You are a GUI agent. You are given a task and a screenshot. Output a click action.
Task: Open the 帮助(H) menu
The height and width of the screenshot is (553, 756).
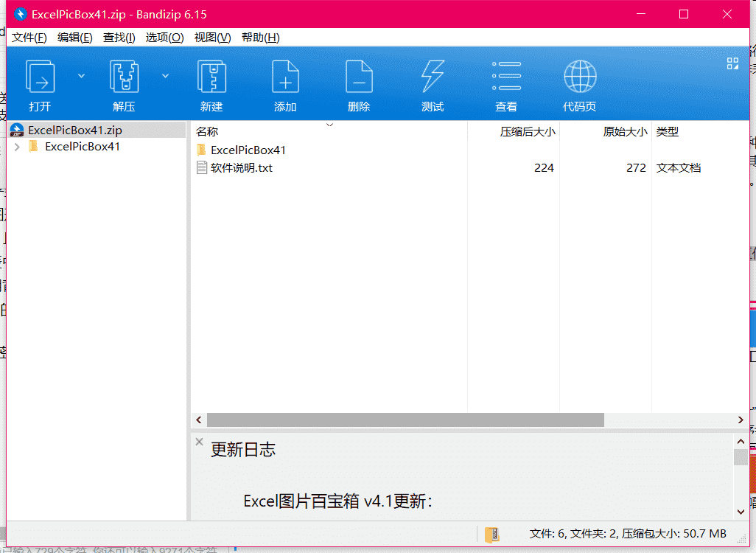[260, 38]
